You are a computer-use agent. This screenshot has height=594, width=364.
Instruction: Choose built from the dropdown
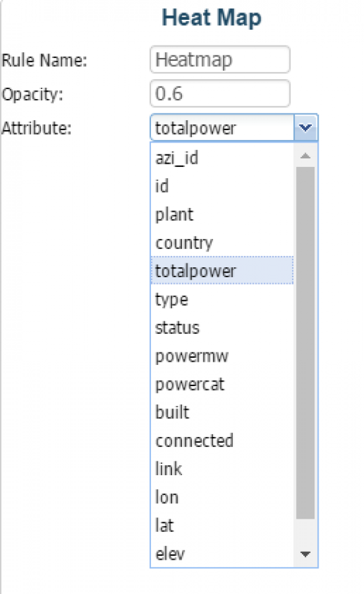222,412
